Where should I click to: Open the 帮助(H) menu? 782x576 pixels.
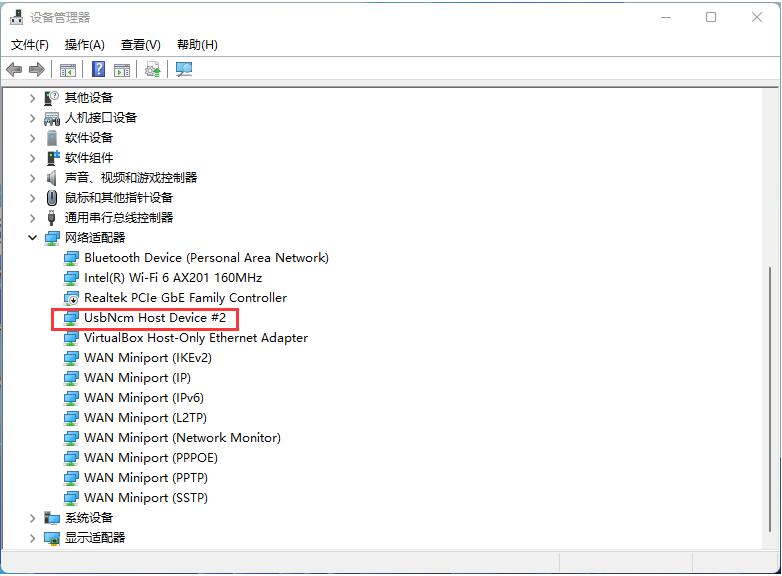197,45
